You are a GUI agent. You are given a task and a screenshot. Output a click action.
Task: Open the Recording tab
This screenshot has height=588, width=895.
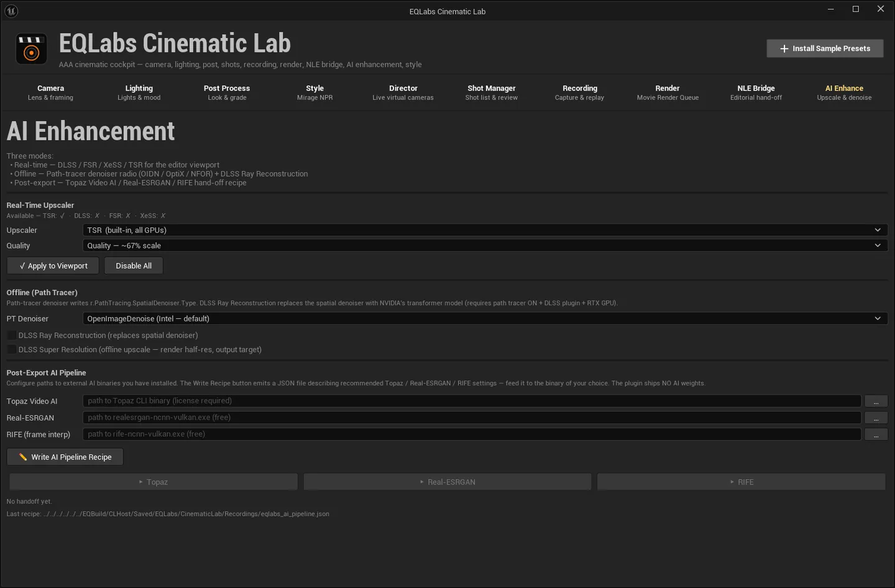click(x=580, y=92)
